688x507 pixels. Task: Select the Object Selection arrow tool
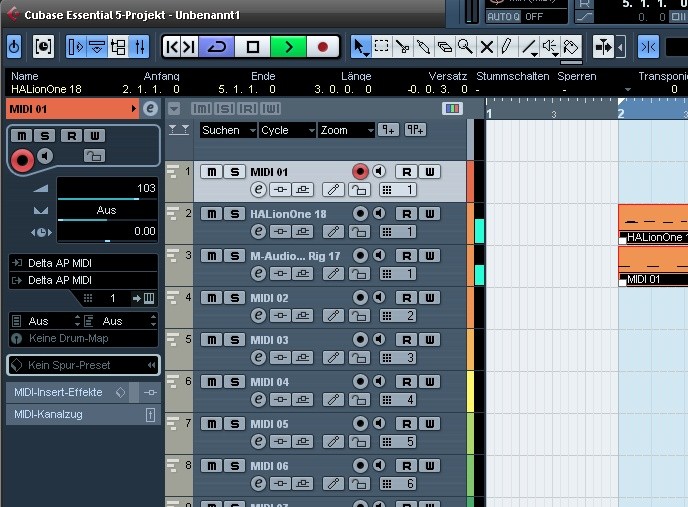pyautogui.click(x=361, y=47)
